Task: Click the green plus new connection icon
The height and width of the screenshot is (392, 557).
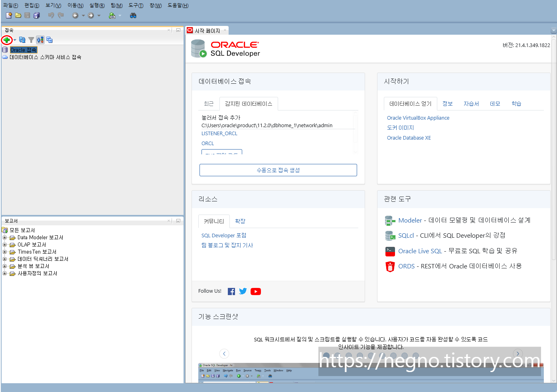Action: 6,40
